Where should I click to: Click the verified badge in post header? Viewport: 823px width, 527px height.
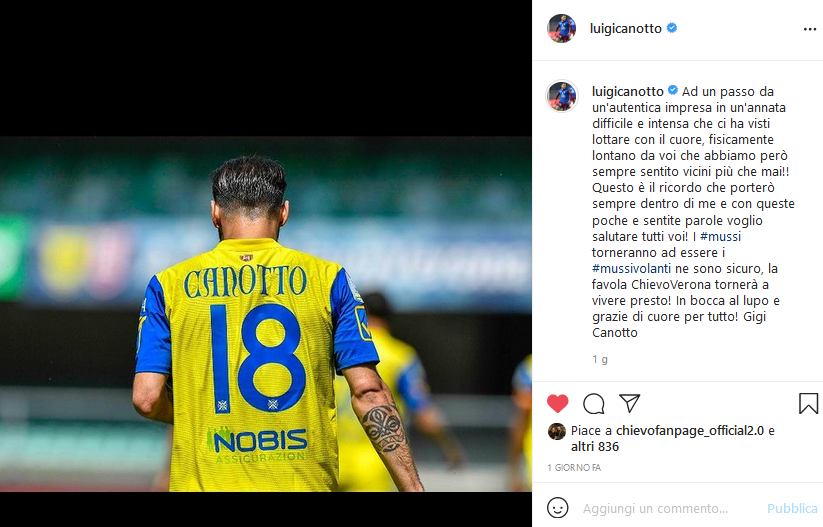point(671,28)
